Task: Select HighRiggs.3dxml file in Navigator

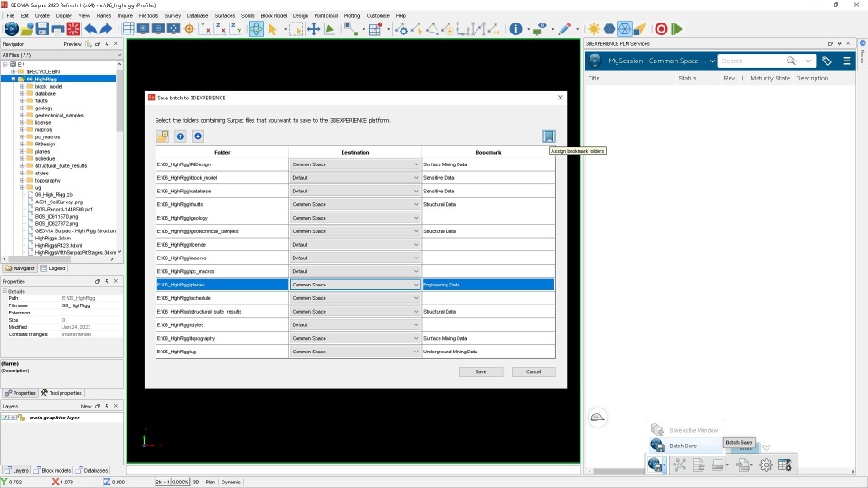Action: point(52,238)
